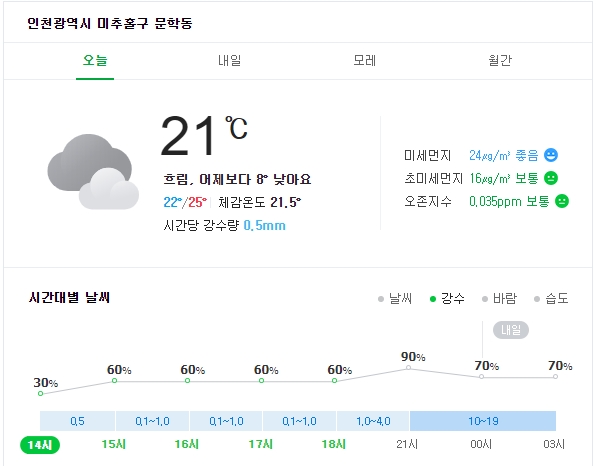The height and width of the screenshot is (466, 596).
Task: Click the 미세먼지 24㎍/㎥ 좋음 link
Action: 504,155
